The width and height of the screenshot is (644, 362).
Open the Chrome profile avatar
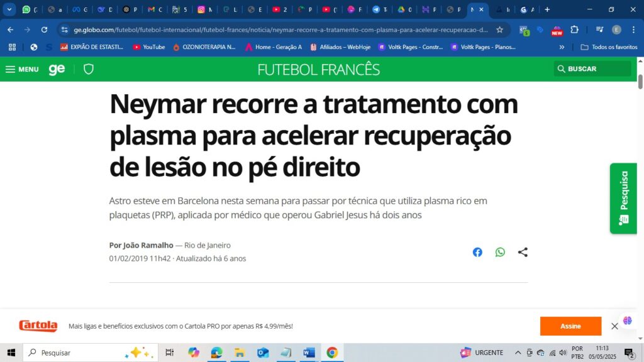point(616,30)
